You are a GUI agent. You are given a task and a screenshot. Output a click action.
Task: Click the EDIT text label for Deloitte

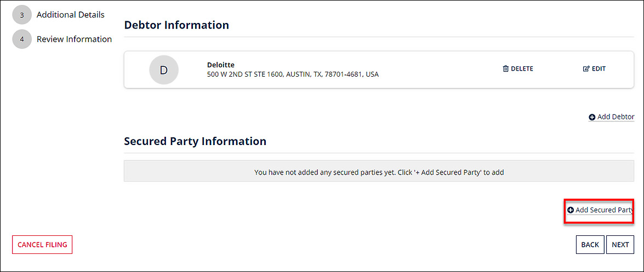tap(599, 69)
